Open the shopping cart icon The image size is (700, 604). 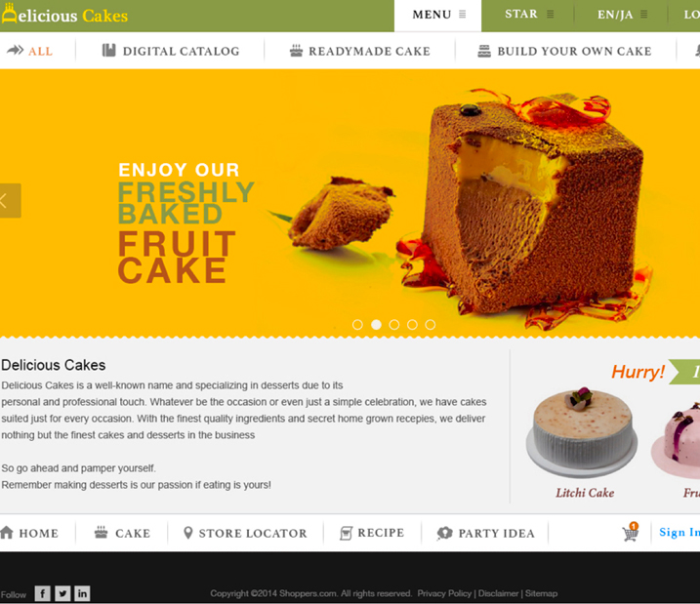pos(631,532)
